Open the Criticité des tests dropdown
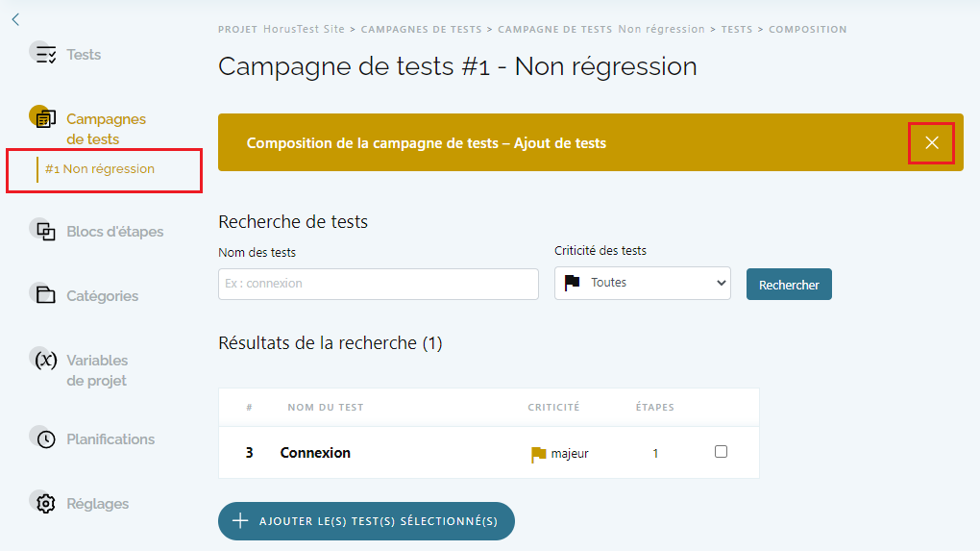The width and height of the screenshot is (980, 551). [x=642, y=284]
